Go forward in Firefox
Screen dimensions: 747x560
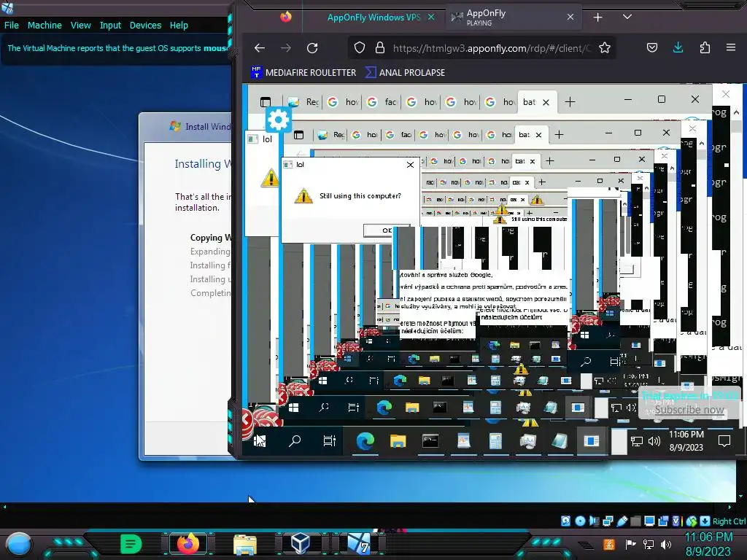tap(286, 48)
